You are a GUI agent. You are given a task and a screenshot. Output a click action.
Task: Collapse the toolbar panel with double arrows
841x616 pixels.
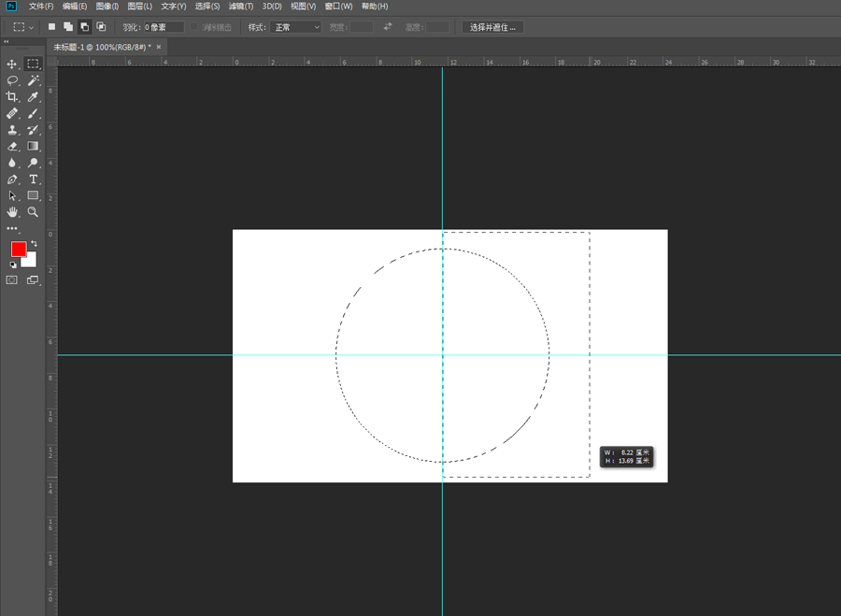coord(6,41)
